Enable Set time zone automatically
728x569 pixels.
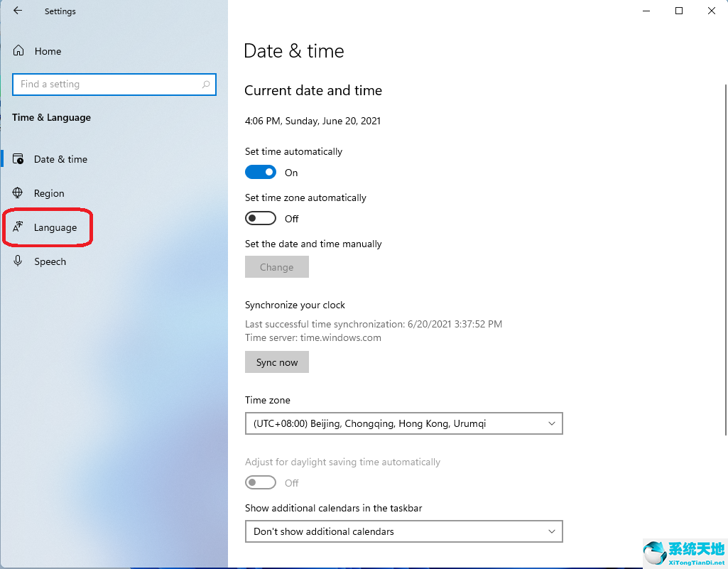260,218
